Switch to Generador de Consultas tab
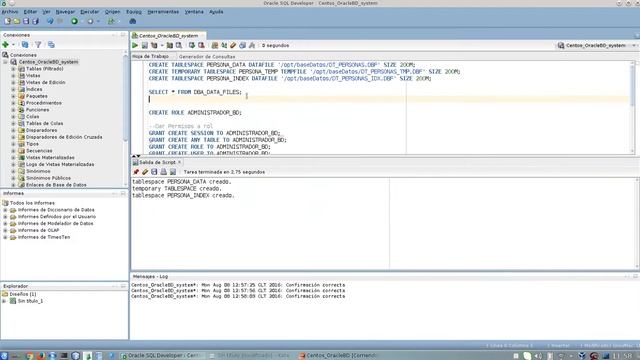Image resolution: width=640 pixels, height=360 pixels. coord(207,57)
